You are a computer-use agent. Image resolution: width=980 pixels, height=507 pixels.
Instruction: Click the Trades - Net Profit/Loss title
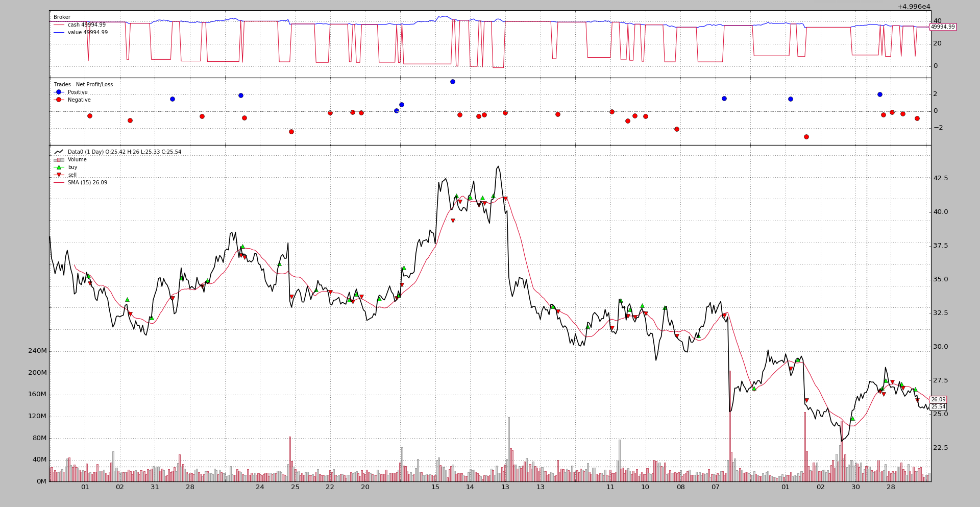point(83,85)
